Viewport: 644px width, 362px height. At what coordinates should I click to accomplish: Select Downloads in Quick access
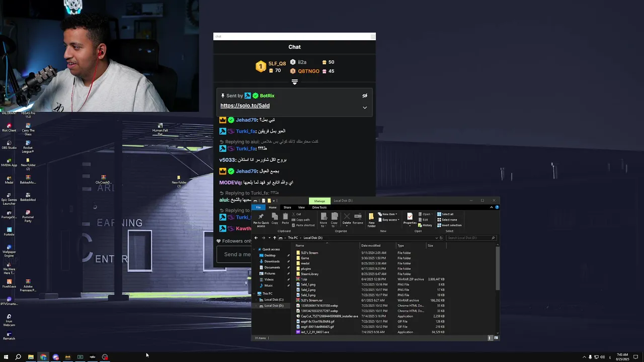[x=272, y=261]
